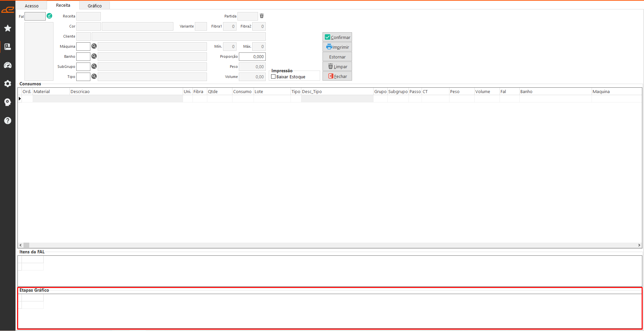Open settings gear in the sidebar
Screen dimensions: 644x331
point(8,84)
